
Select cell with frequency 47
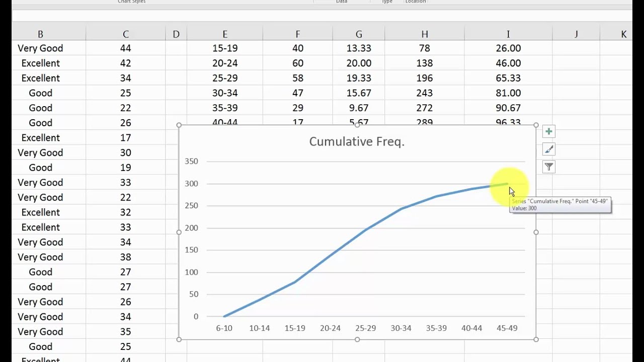[x=298, y=93]
